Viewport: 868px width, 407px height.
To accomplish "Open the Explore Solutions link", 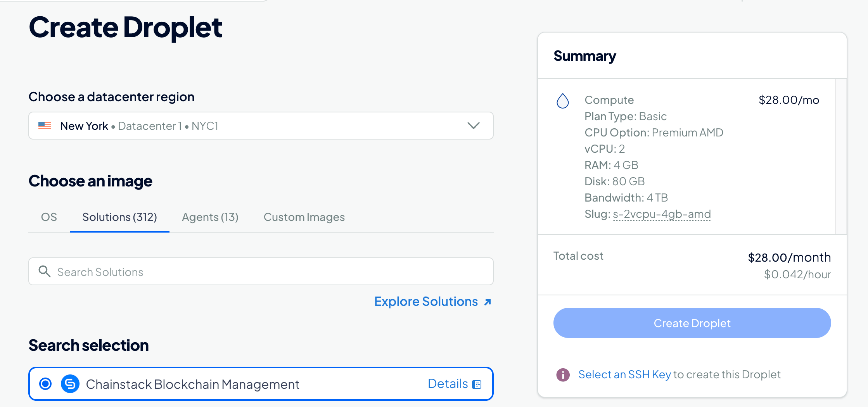I will (433, 302).
